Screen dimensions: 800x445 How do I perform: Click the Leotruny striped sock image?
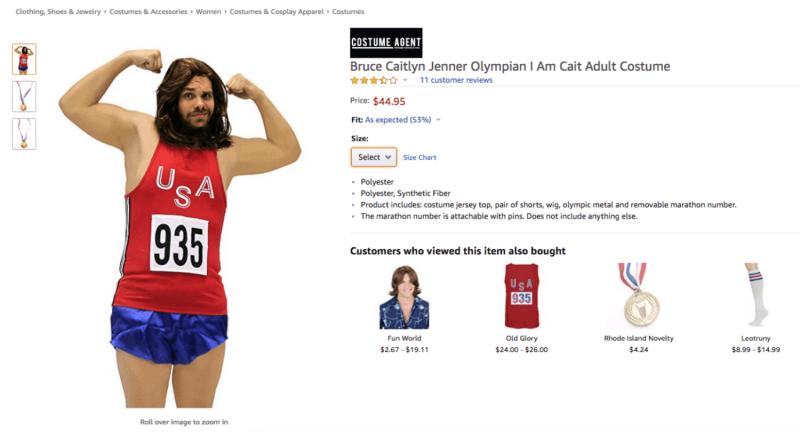click(x=756, y=296)
